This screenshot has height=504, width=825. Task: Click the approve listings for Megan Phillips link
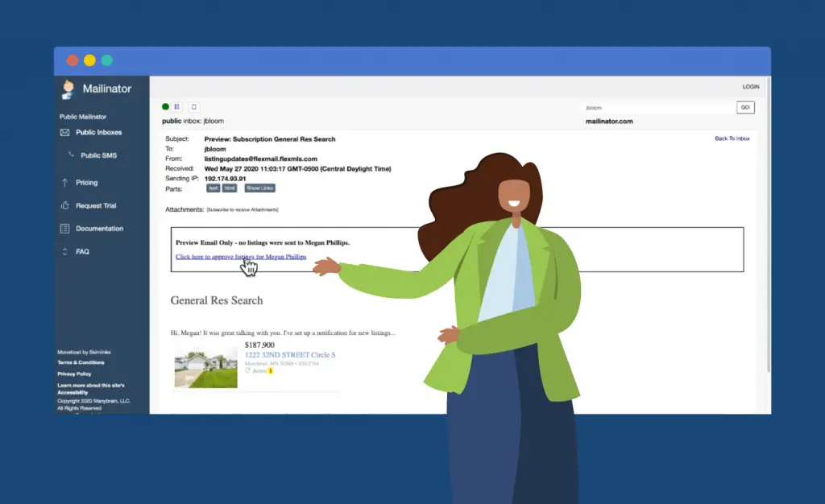click(241, 257)
